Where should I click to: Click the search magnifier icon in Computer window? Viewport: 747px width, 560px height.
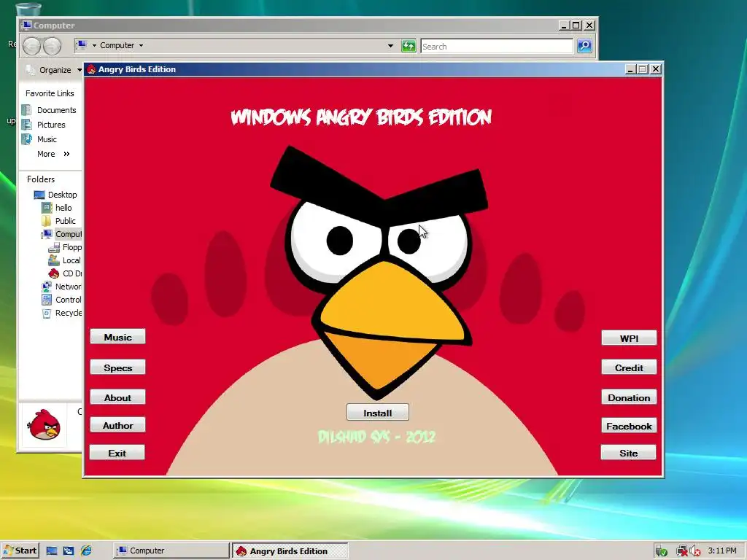[x=584, y=46]
